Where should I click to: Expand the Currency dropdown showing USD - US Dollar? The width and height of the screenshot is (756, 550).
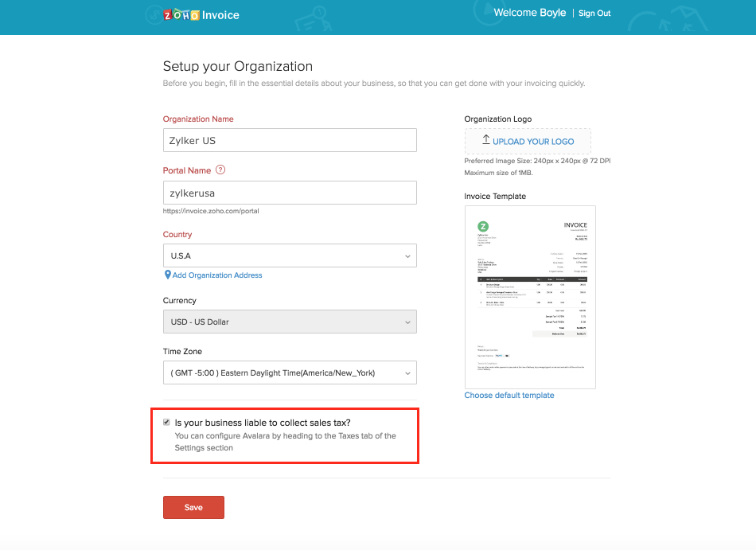point(290,322)
